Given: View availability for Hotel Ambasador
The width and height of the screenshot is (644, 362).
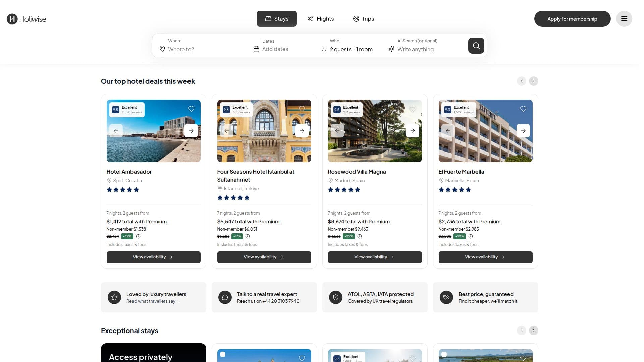Looking at the screenshot, I should point(153,257).
